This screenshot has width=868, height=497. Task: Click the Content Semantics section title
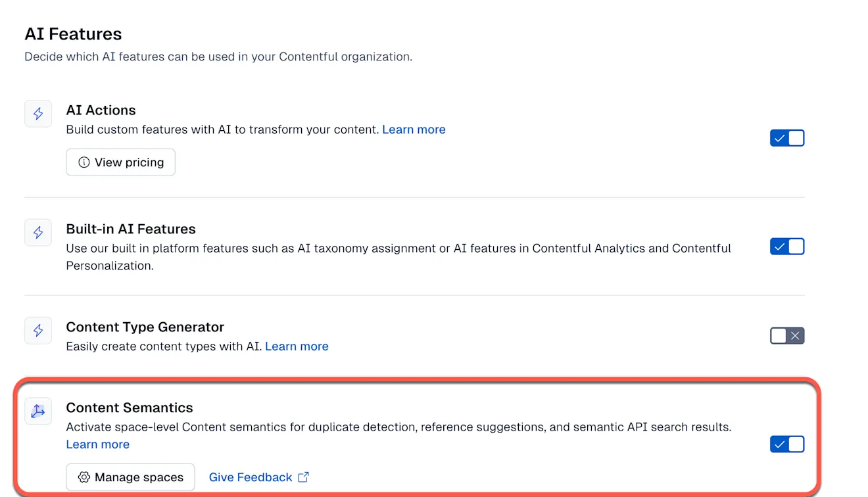(130, 408)
